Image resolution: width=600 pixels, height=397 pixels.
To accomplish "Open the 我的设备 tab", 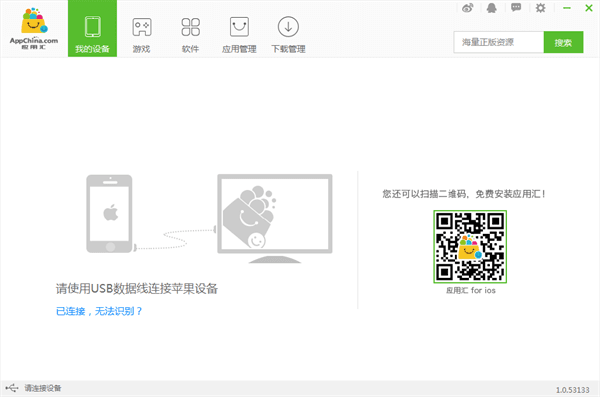I will point(92,29).
